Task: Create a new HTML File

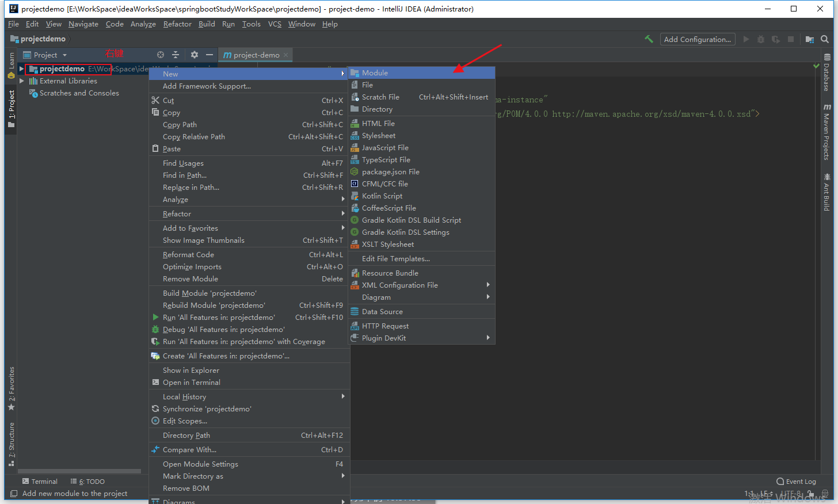Action: [422, 124]
